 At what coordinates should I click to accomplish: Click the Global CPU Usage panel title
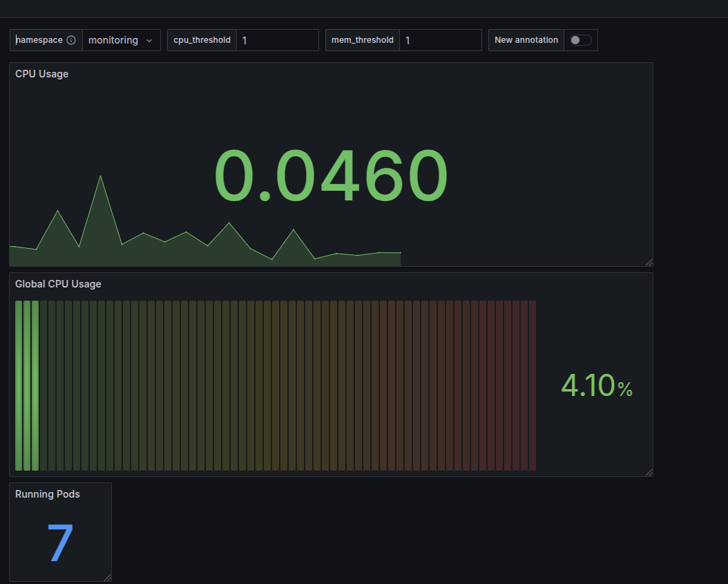coord(58,284)
